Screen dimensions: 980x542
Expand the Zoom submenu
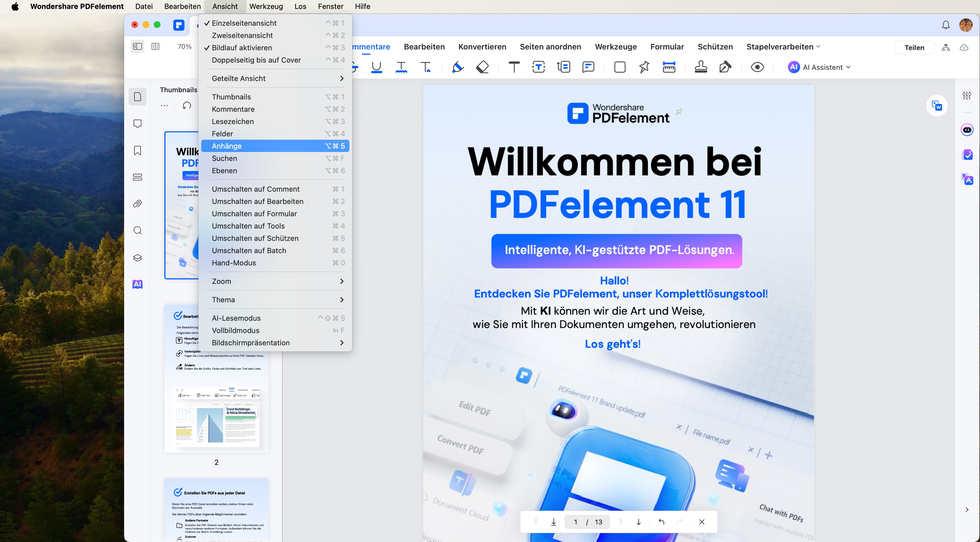(275, 281)
